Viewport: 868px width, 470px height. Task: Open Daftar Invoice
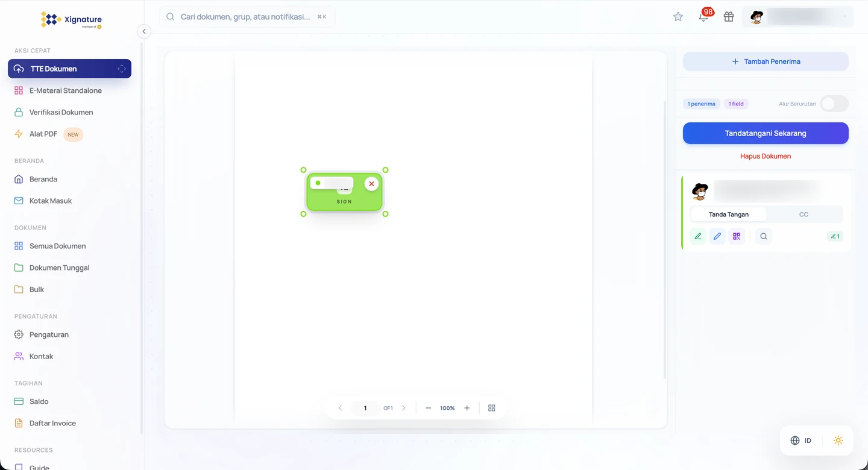69,423
